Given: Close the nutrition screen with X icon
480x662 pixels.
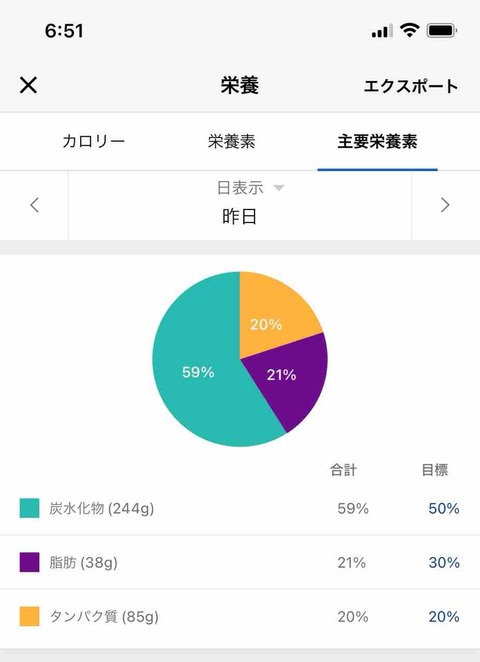Looking at the screenshot, I should pos(28,85).
